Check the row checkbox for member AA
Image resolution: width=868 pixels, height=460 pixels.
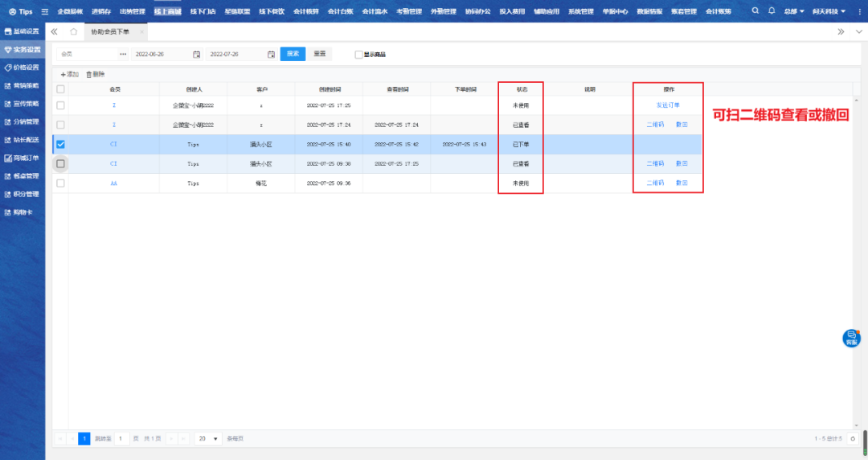tap(60, 183)
